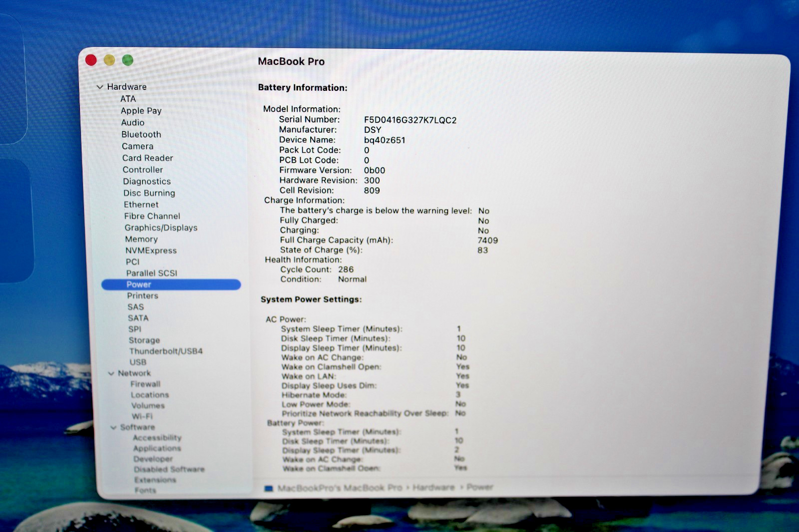The image size is (799, 532).
Task: Open Volumes under Network
Action: point(148,405)
